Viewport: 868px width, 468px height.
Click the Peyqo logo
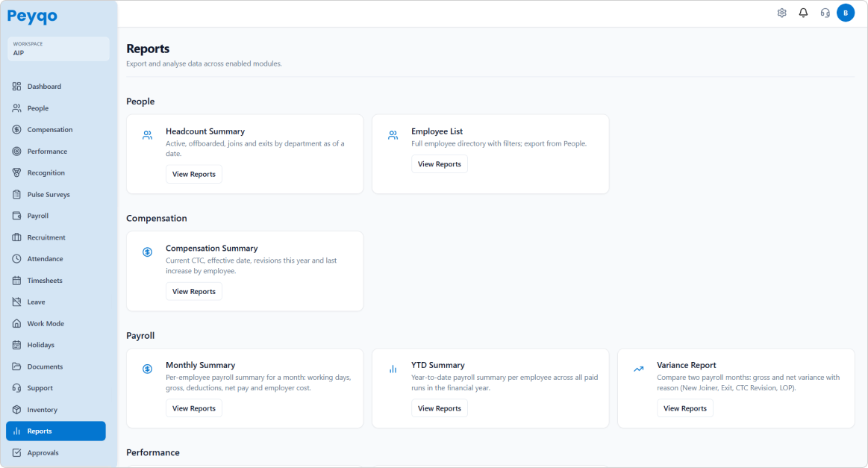[32, 16]
